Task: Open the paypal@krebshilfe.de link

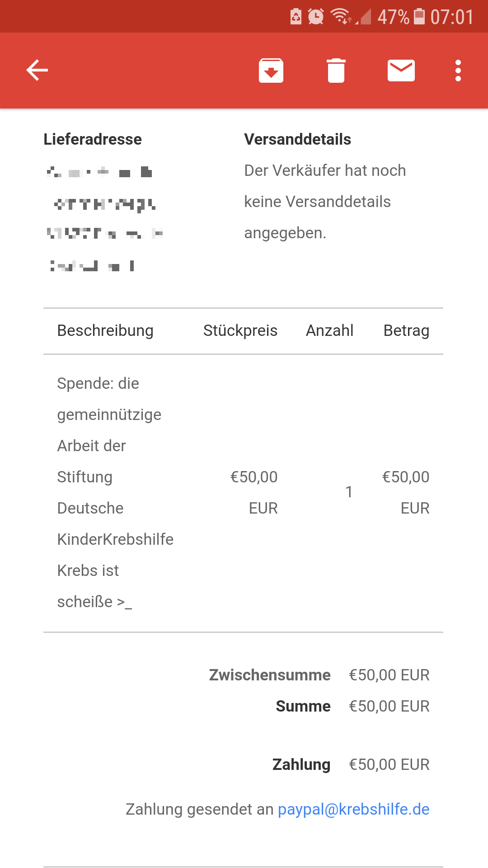Action: pos(354,809)
